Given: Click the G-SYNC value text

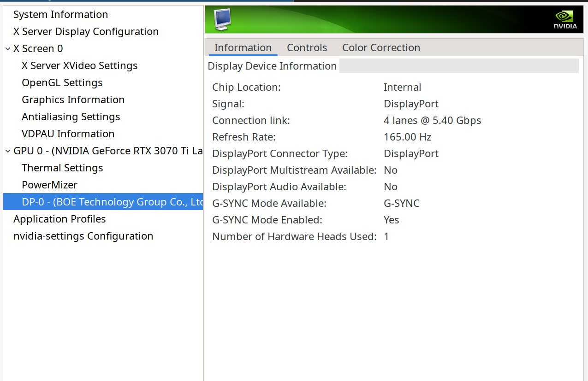Looking at the screenshot, I should click(401, 203).
